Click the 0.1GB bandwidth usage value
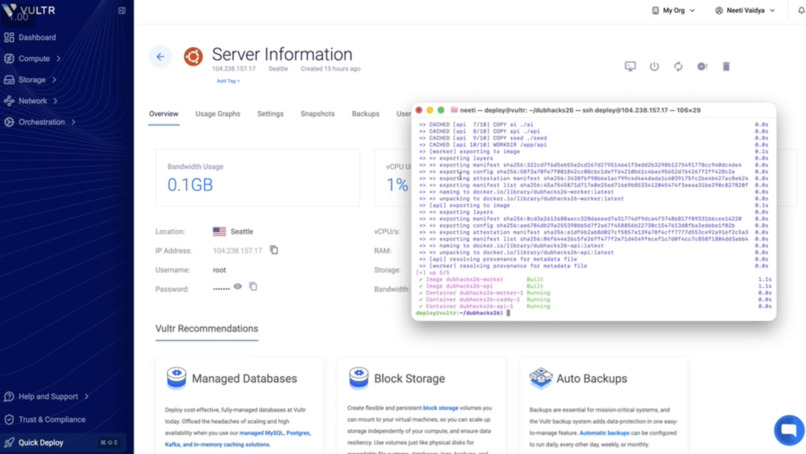This screenshot has width=806, height=454. [190, 185]
